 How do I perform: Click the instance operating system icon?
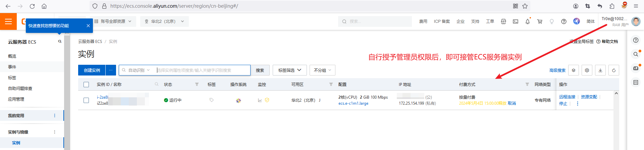[x=238, y=100]
